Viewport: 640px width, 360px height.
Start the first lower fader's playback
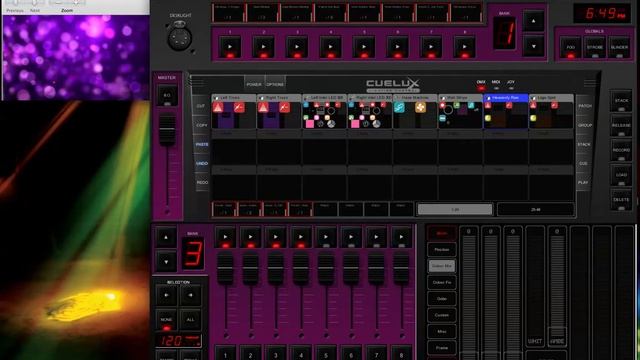click(225, 238)
